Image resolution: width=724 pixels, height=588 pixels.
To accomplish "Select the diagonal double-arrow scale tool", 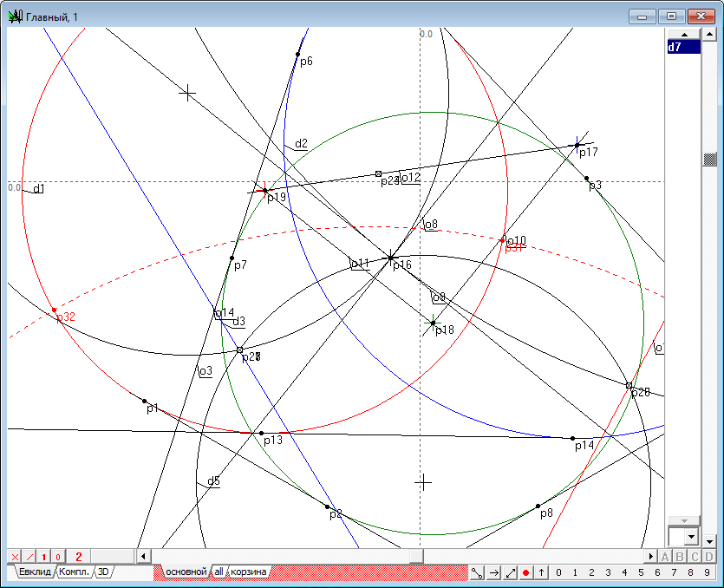I will [x=510, y=572].
